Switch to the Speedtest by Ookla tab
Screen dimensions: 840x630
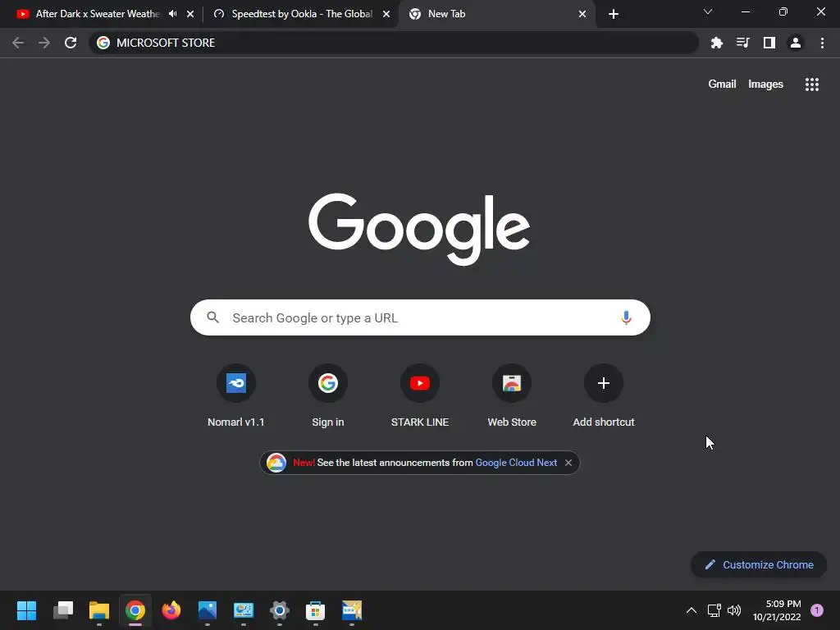[x=302, y=14]
